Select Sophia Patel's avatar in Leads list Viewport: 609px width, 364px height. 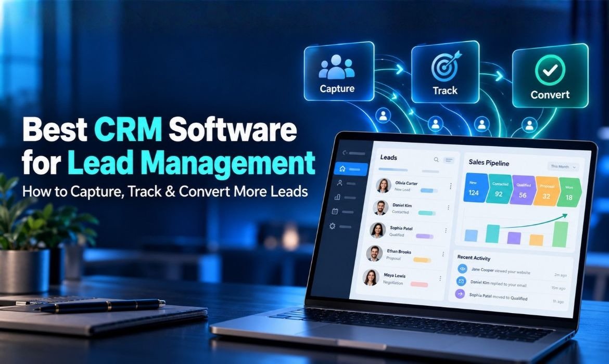[x=377, y=230]
